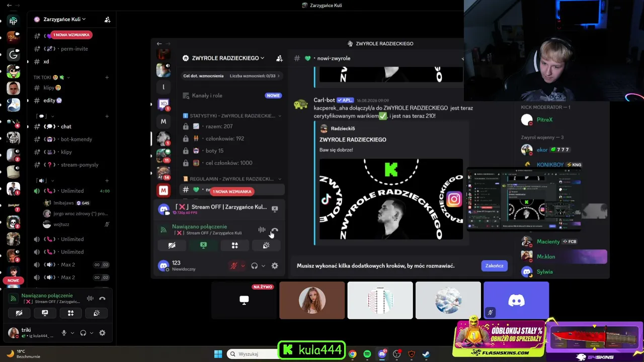The image size is (644, 362).
Task: Click triki's avatar in the user panel
Action: 14,333
